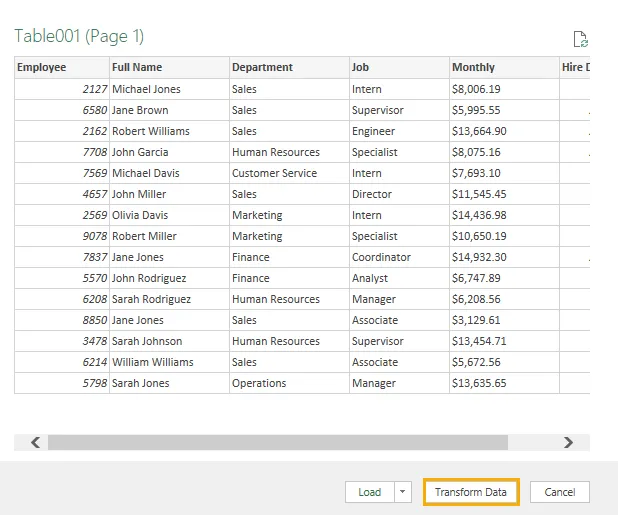This screenshot has width=618, height=515.
Task: Click the left scroll arrow
Action: [x=35, y=442]
